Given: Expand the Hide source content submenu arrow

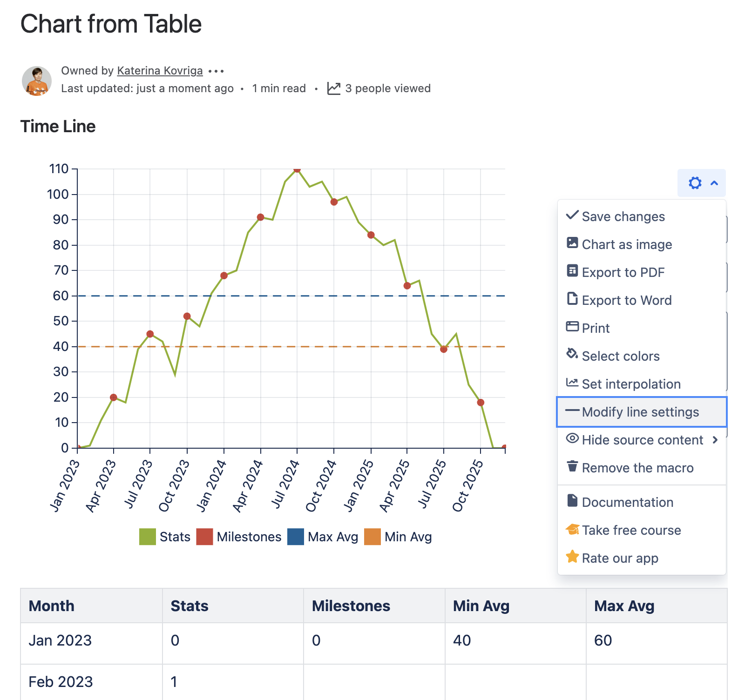Looking at the screenshot, I should tap(715, 440).
